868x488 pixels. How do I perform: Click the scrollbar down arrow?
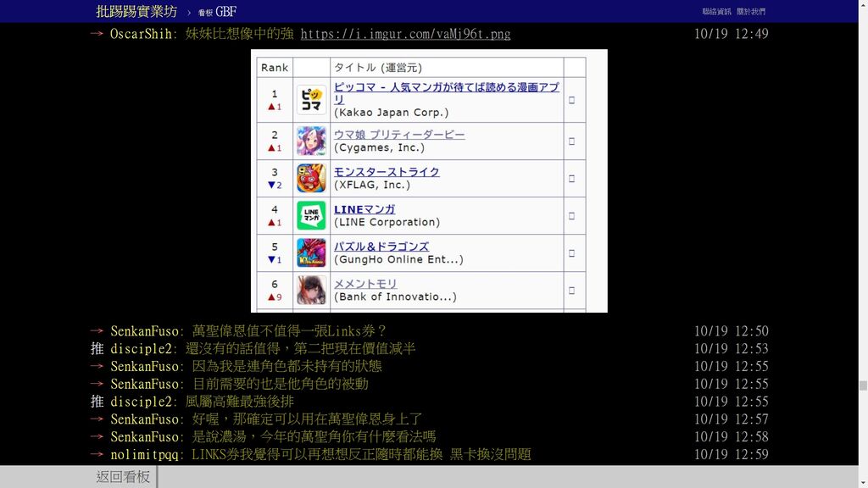click(863, 483)
